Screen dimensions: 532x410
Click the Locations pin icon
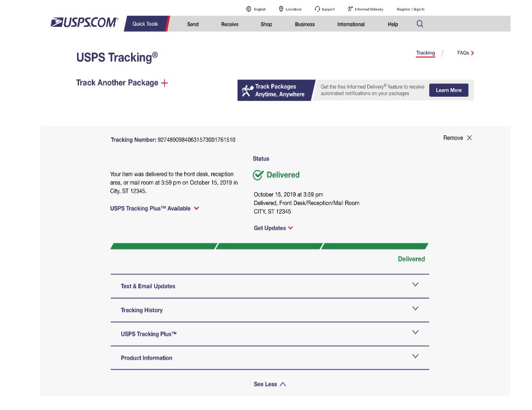(281, 9)
